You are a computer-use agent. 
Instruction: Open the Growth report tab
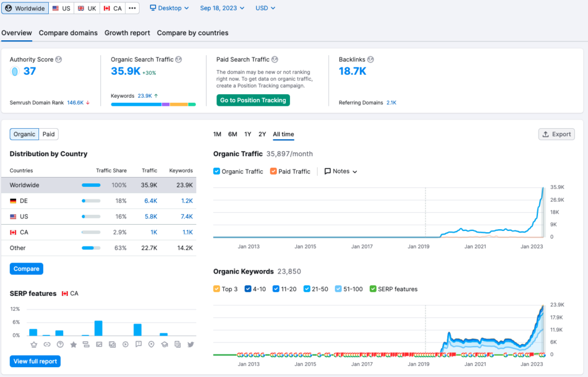tap(127, 33)
